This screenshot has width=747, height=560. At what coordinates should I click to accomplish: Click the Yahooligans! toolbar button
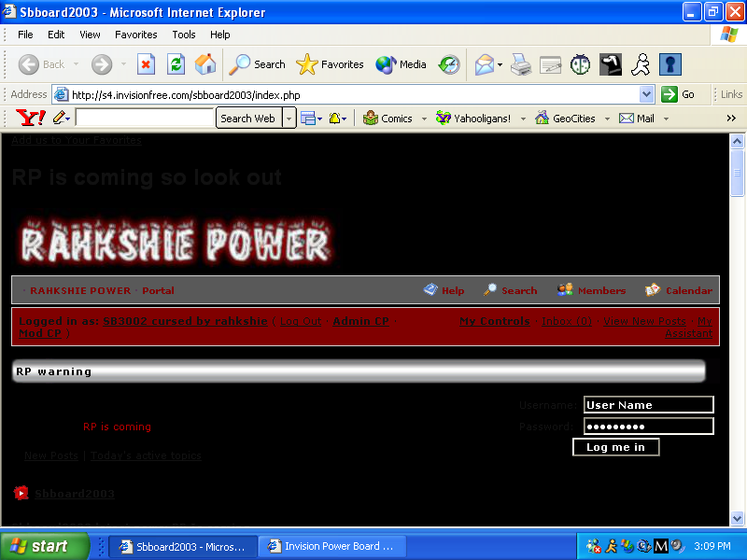473,119
